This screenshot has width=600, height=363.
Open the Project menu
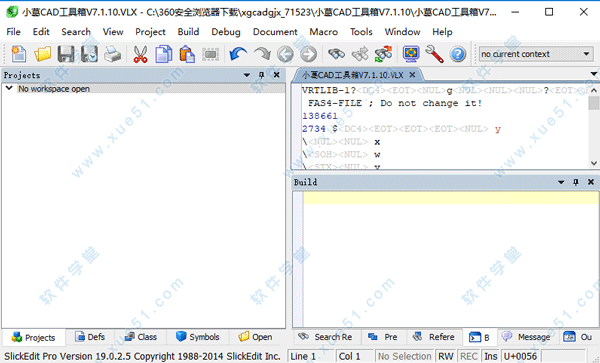click(150, 32)
